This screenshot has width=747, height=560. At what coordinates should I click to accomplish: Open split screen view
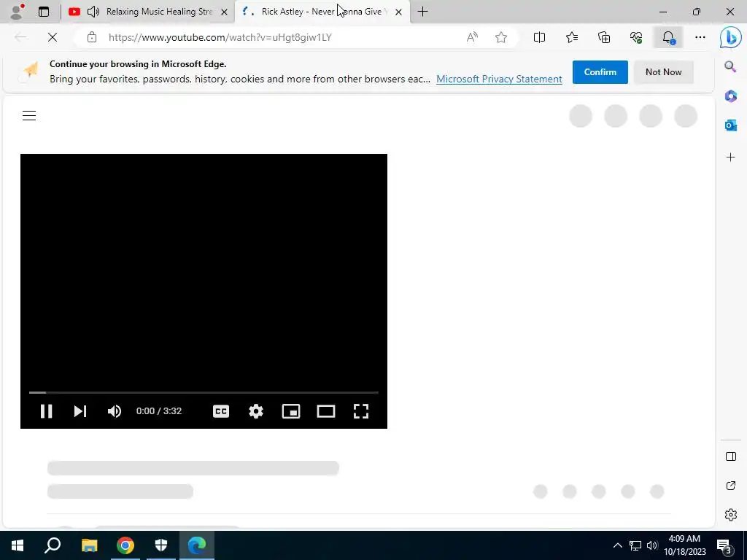pos(539,37)
